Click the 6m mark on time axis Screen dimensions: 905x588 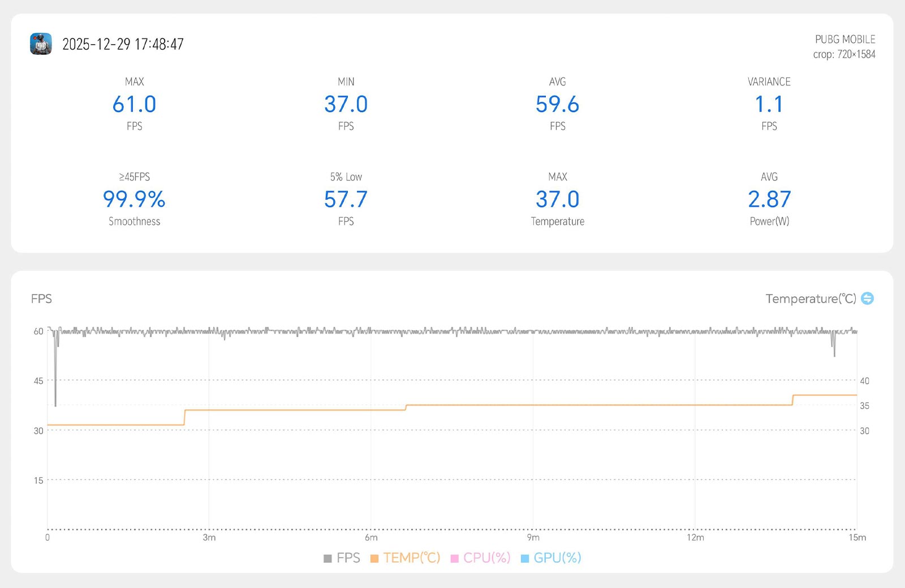[x=371, y=537]
